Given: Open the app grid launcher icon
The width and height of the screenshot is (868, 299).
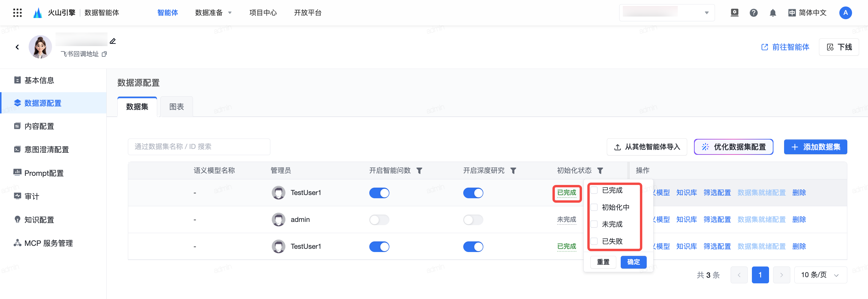Looking at the screenshot, I should click(x=17, y=13).
